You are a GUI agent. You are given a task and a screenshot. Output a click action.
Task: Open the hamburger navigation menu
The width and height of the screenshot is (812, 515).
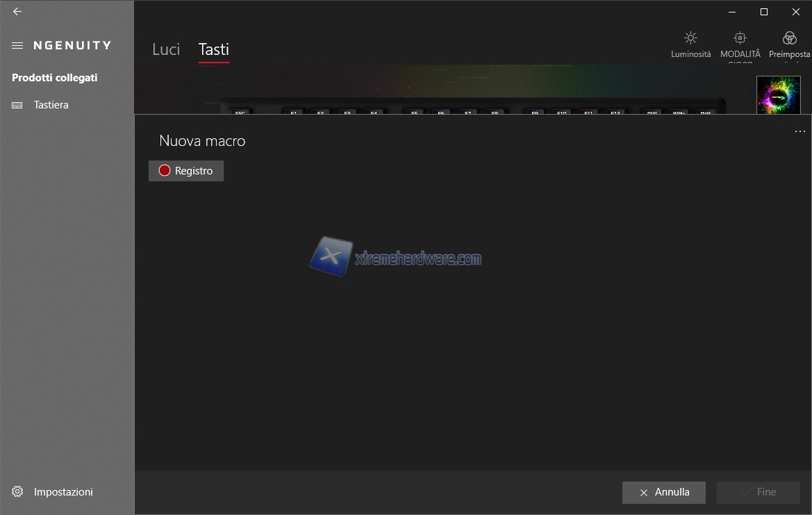(x=17, y=46)
